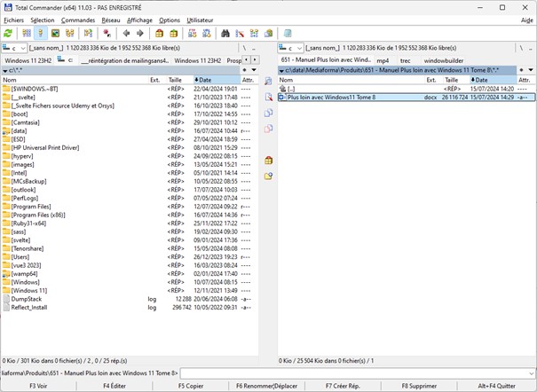This screenshot has width=537, height=392.
Task: Click the Pack files gift-box toolbar icon
Action: coord(159,33)
